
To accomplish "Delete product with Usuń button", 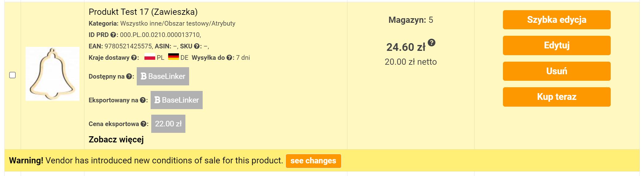I will coord(557,71).
